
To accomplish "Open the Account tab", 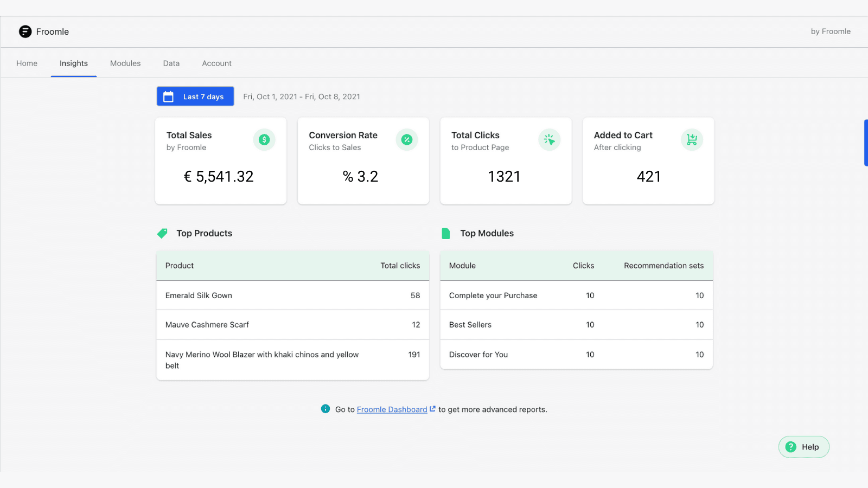I will [x=216, y=63].
